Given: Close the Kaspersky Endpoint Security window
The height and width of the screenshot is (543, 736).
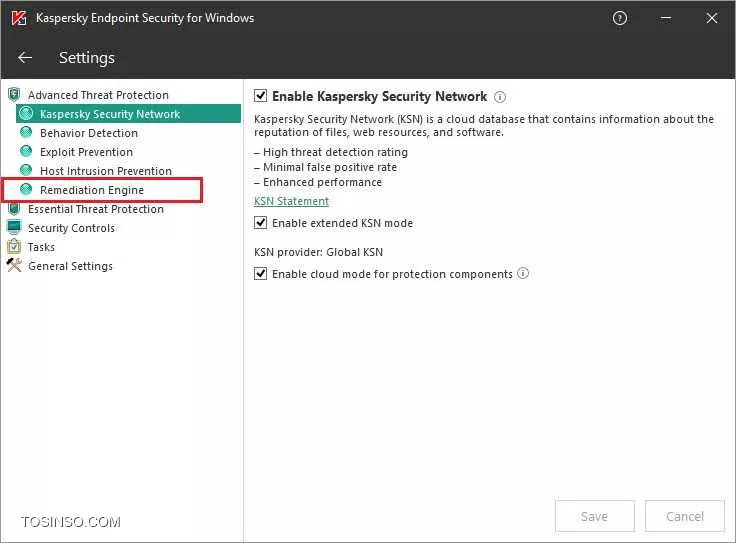Looking at the screenshot, I should (x=712, y=18).
